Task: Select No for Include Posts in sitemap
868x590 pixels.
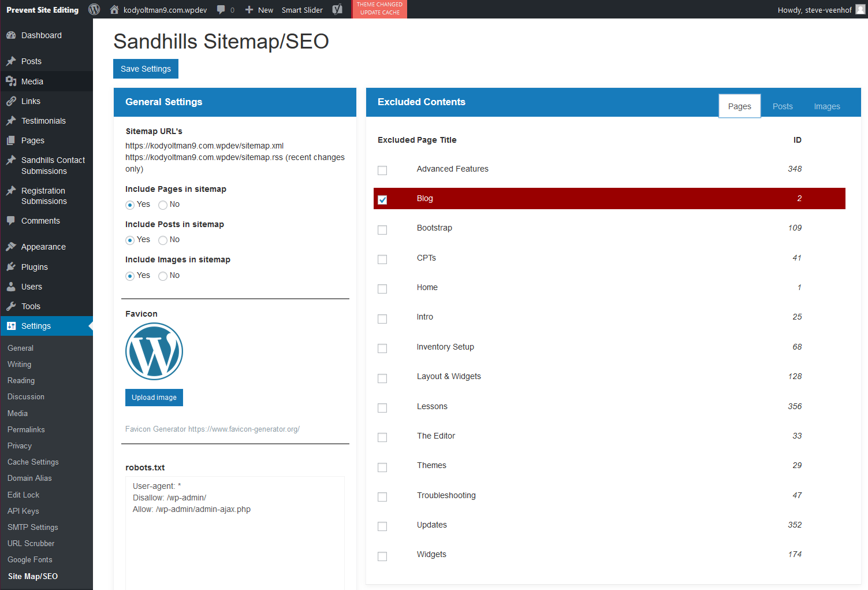Action: (x=163, y=240)
